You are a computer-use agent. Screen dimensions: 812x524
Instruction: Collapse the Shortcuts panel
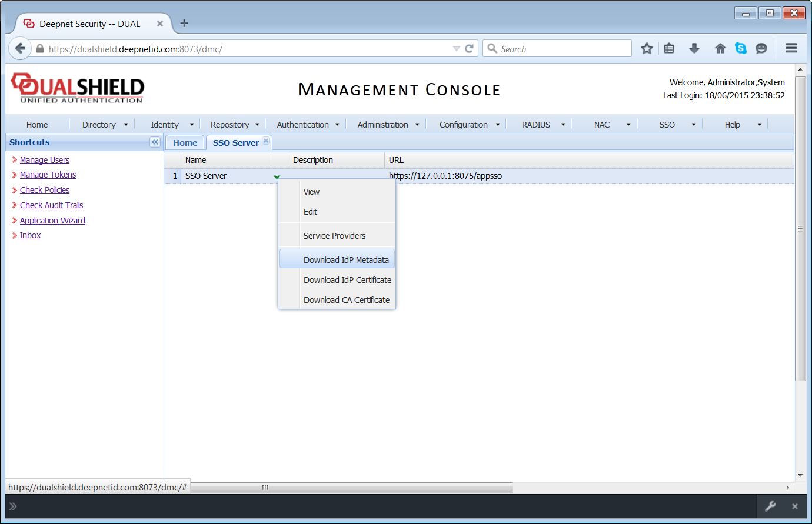pyautogui.click(x=155, y=142)
